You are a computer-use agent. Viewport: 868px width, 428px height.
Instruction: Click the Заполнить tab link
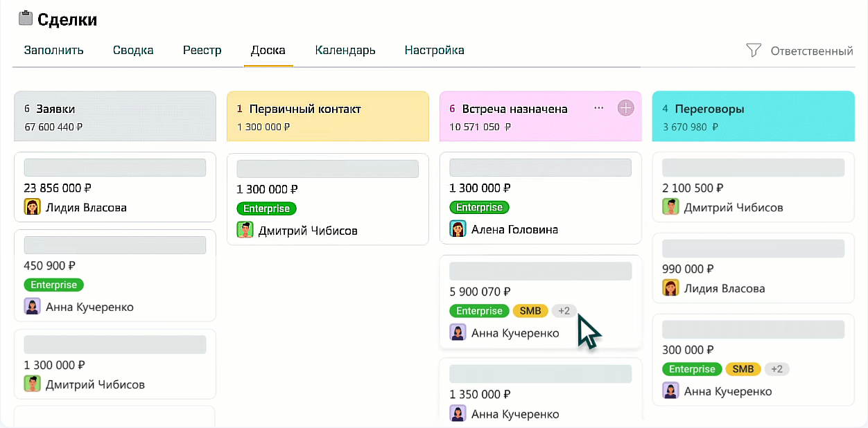53,51
